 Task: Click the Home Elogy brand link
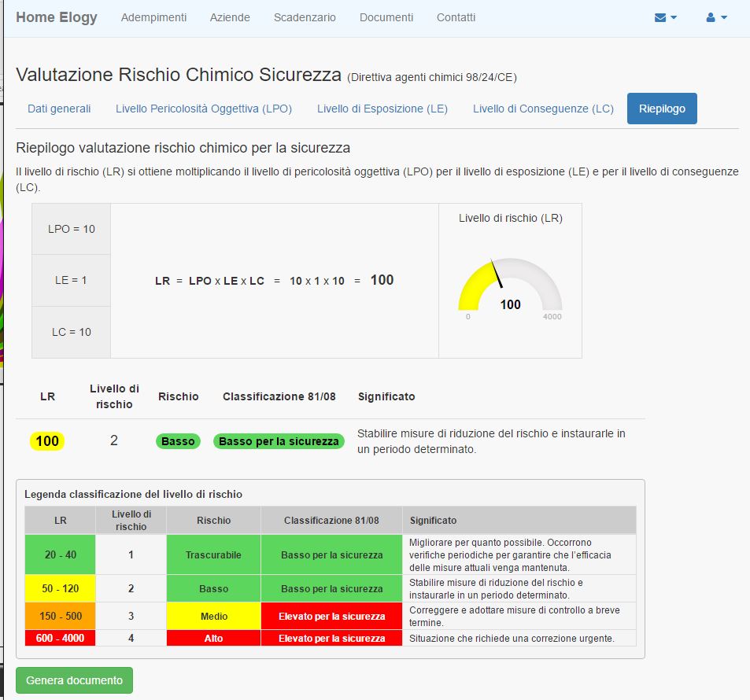pyautogui.click(x=57, y=17)
